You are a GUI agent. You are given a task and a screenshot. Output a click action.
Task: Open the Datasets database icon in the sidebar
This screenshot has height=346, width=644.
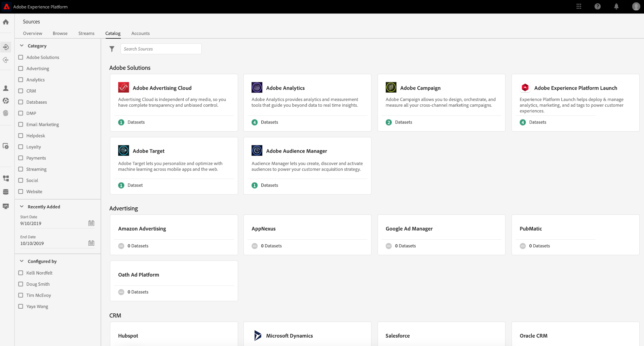click(6, 192)
